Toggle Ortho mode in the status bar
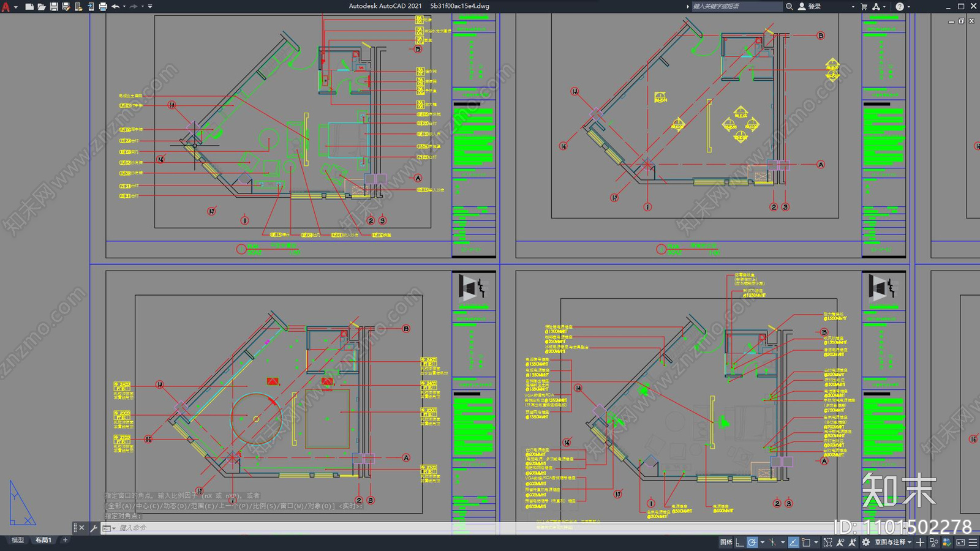This screenshot has width=980, height=551. 740,542
